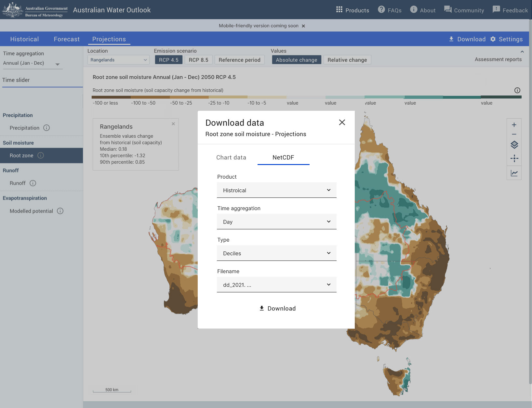Close the Rangelands info popup
The height and width of the screenshot is (408, 532).
[173, 124]
